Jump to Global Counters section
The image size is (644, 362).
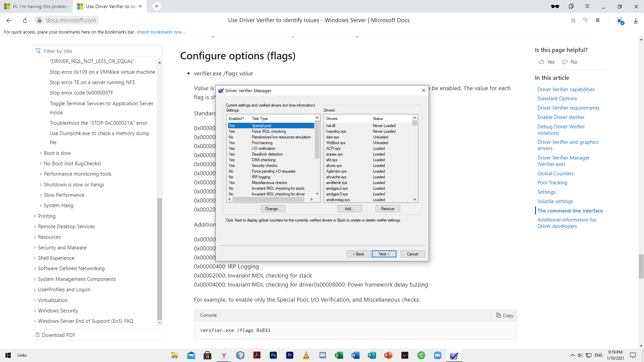click(555, 174)
